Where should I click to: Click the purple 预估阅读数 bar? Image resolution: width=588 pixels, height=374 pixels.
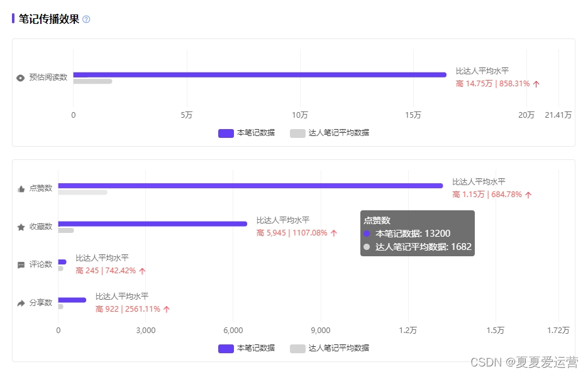coord(260,75)
